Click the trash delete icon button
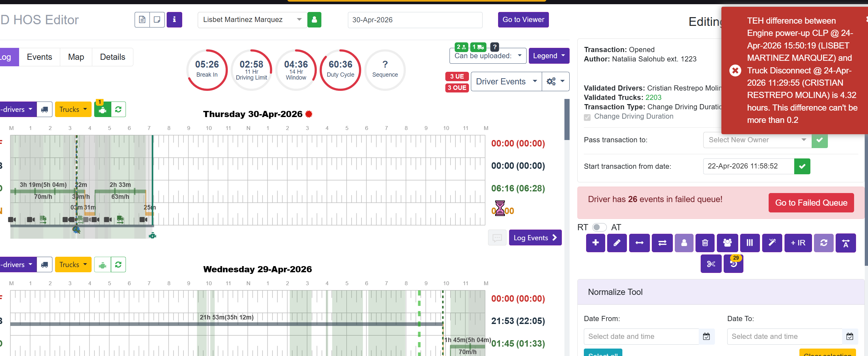Viewport: 868px width, 356px height. point(705,243)
